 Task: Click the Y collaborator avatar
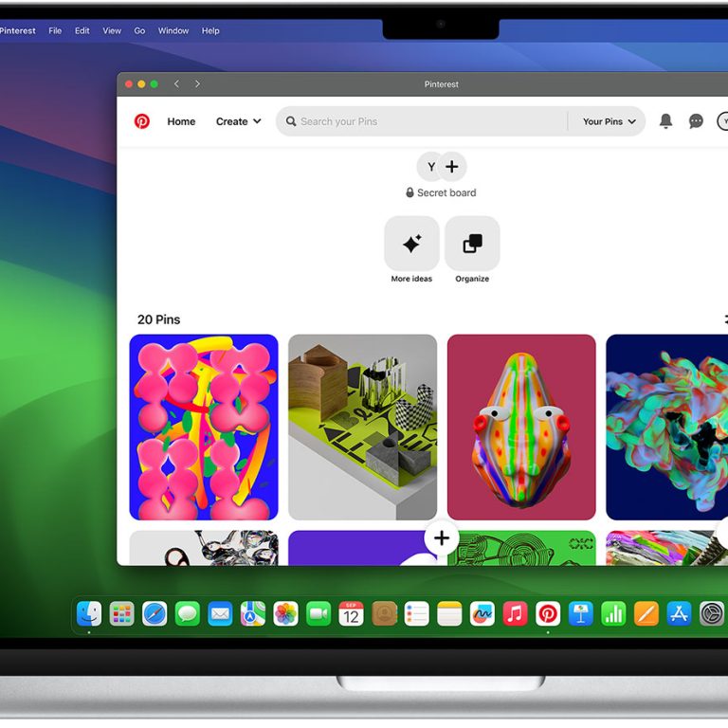(x=430, y=167)
